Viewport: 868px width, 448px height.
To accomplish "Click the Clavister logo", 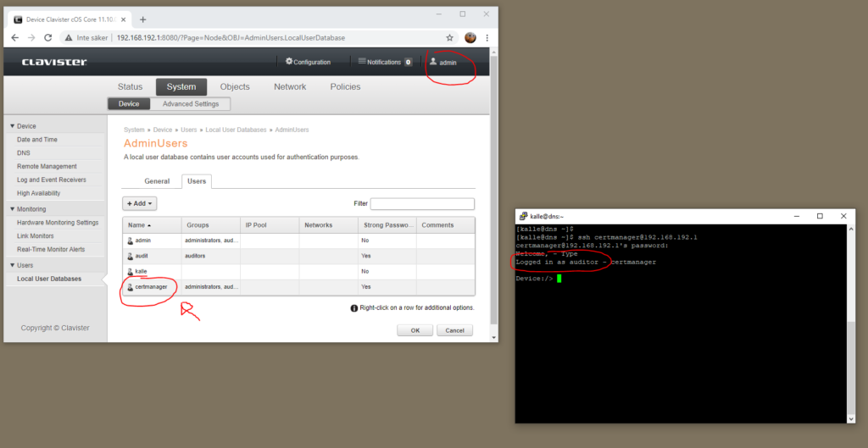I will pos(54,62).
